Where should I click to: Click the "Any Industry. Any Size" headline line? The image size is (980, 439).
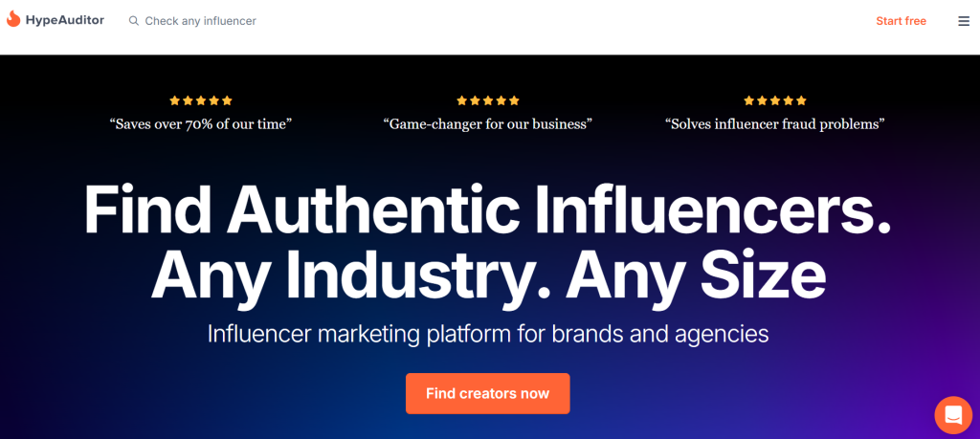click(488, 275)
